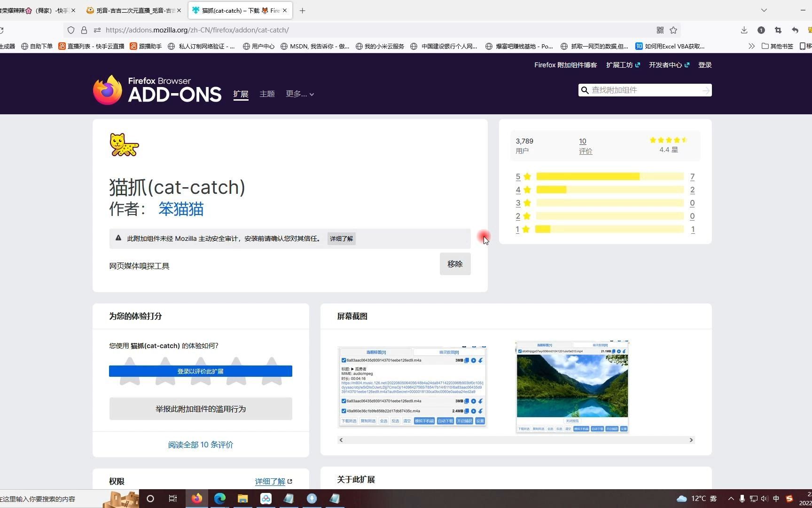Open the downloads arrow icon in toolbar
Screen dimensions: 812x508
[744, 30]
